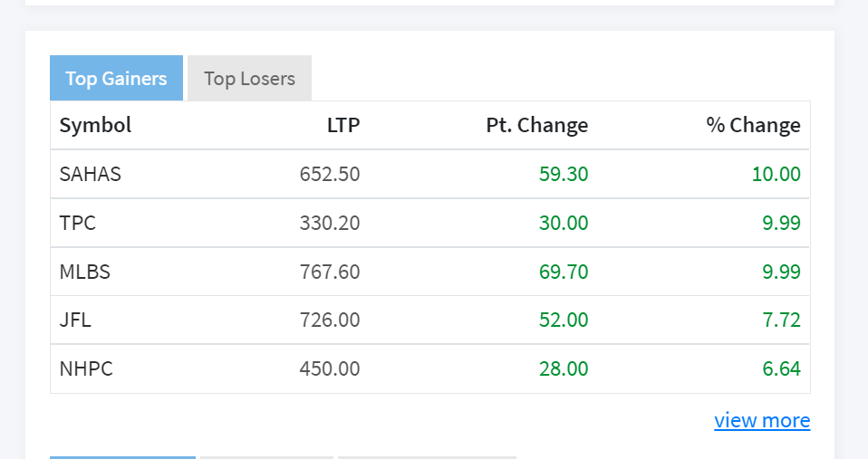Select JFL in the gainers table

click(74, 320)
